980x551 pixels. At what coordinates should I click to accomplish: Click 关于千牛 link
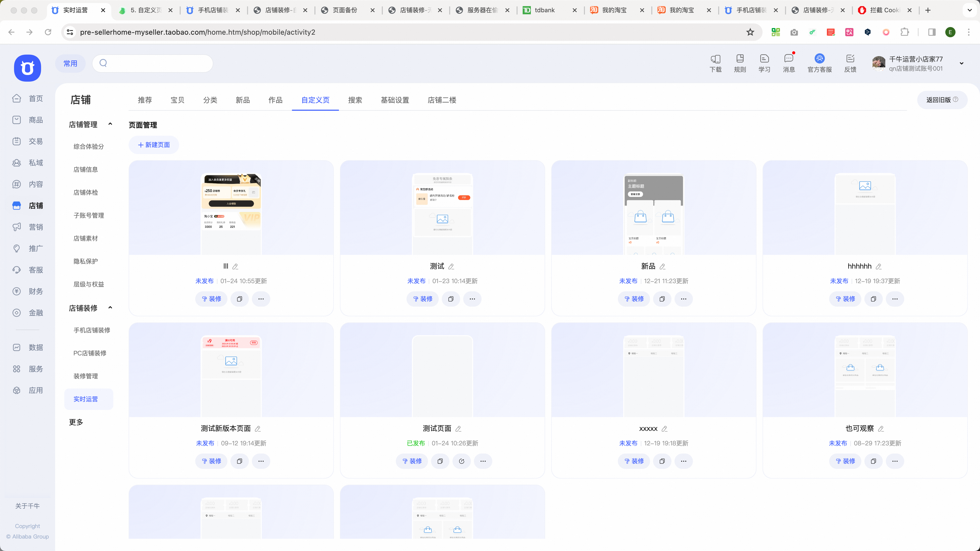coord(27,506)
